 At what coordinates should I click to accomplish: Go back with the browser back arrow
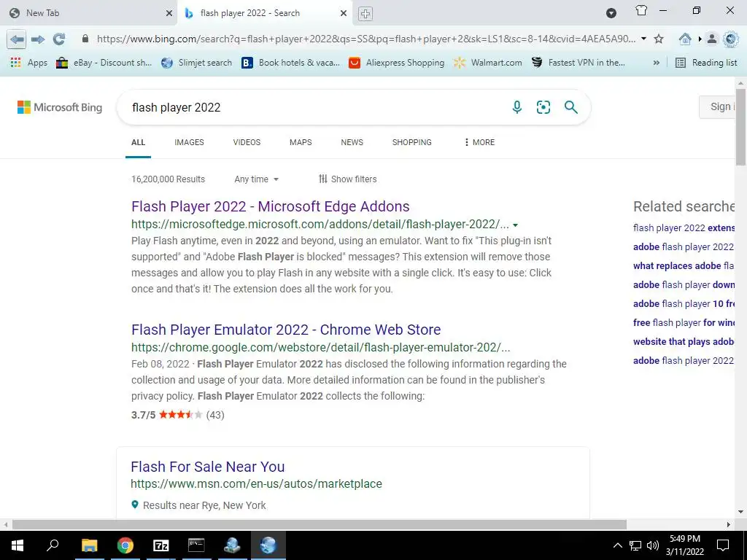[x=17, y=39]
